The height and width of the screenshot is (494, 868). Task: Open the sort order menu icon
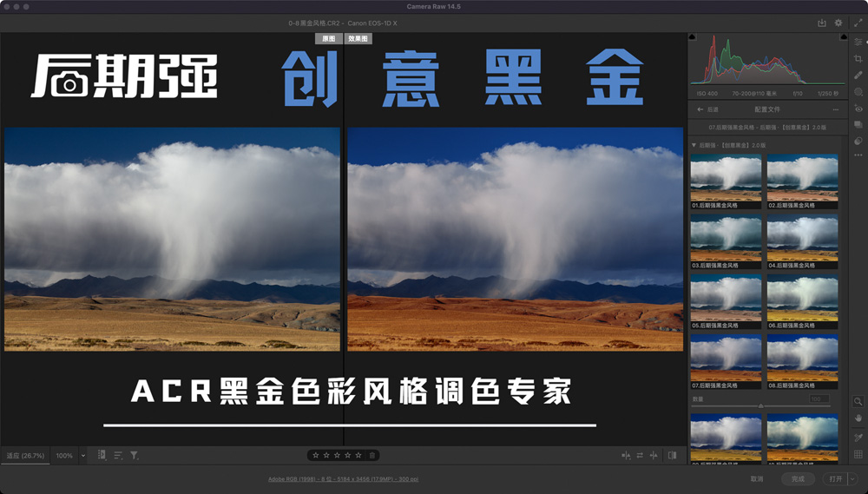click(118, 455)
